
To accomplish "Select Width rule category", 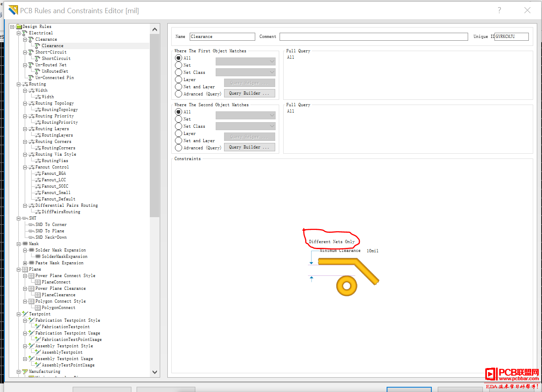I will pyautogui.click(x=41, y=91).
